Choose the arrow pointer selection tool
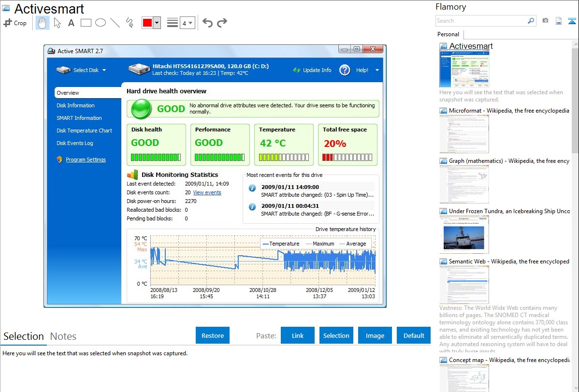This screenshot has height=392, width=579. pos(57,23)
